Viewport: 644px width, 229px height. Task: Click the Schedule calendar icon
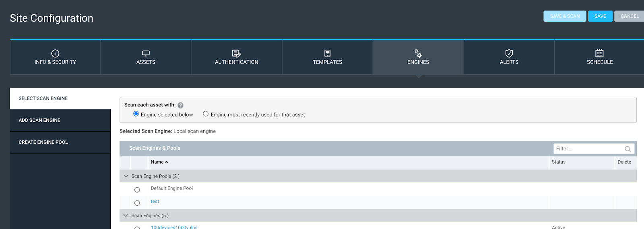point(599,53)
